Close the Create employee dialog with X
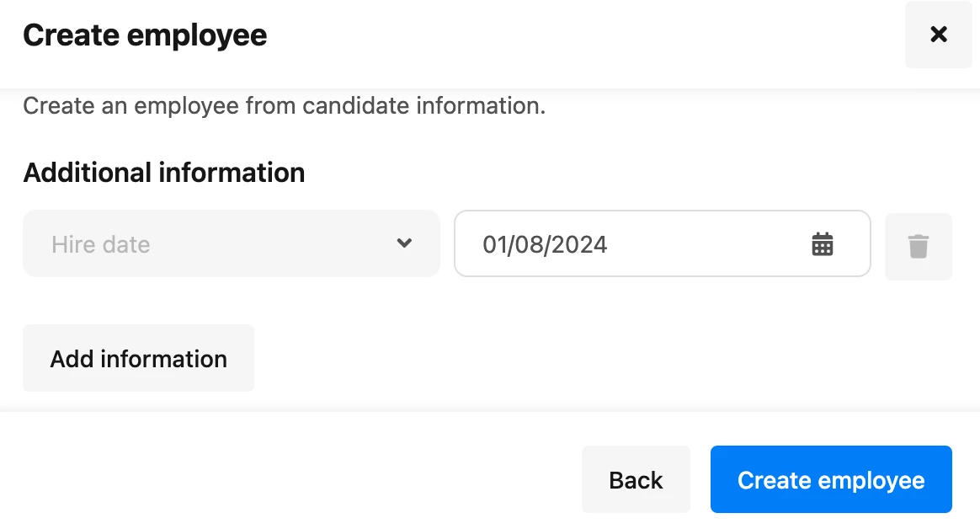 click(x=938, y=35)
